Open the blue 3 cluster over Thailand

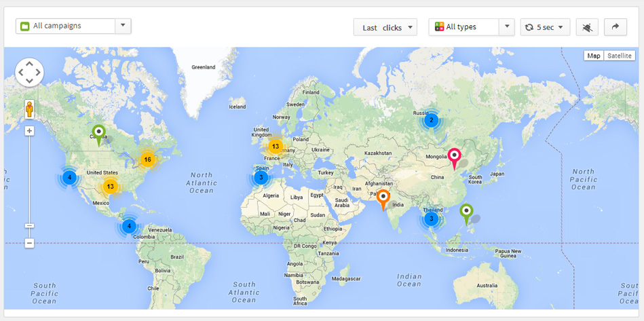click(431, 219)
